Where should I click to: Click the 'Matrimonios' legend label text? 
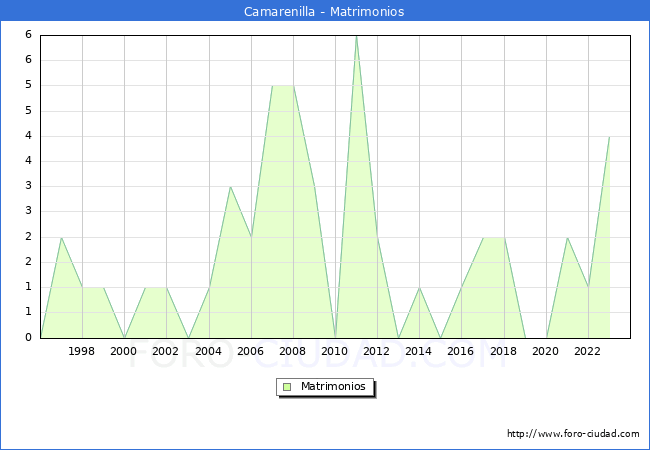point(334,386)
